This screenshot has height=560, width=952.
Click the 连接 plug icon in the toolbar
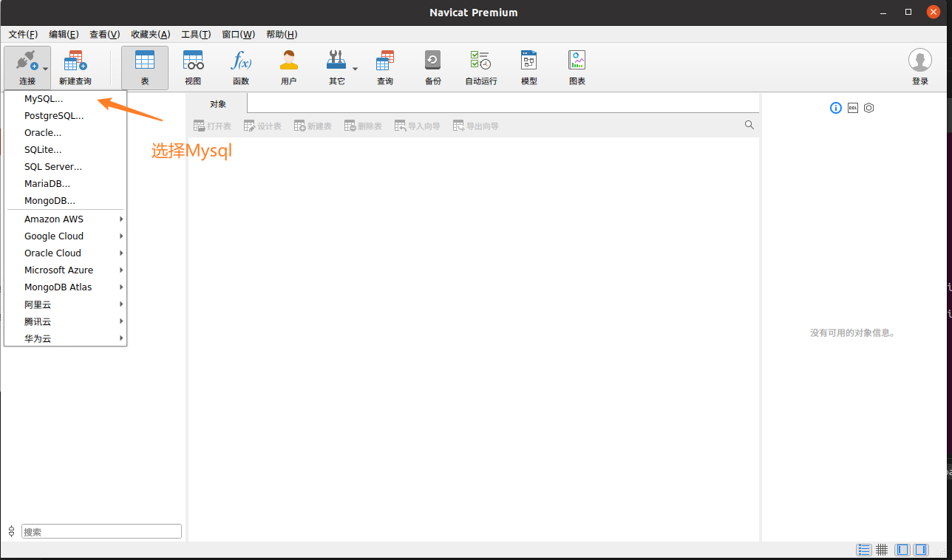(x=27, y=61)
